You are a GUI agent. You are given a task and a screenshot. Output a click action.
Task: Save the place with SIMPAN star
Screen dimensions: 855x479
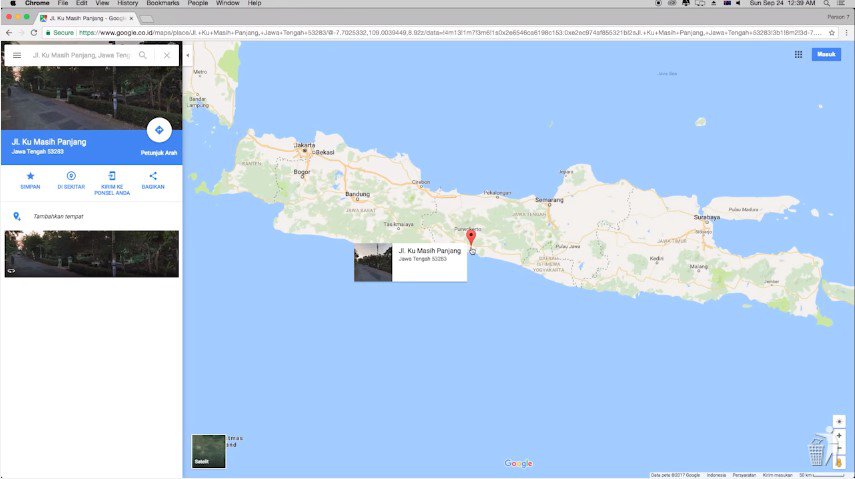31,179
